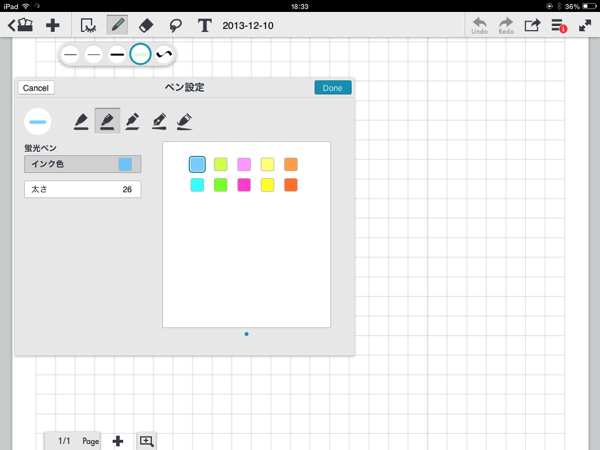600x450 pixels.
Task: Choose the light green highlighter preset
Action: point(140,54)
